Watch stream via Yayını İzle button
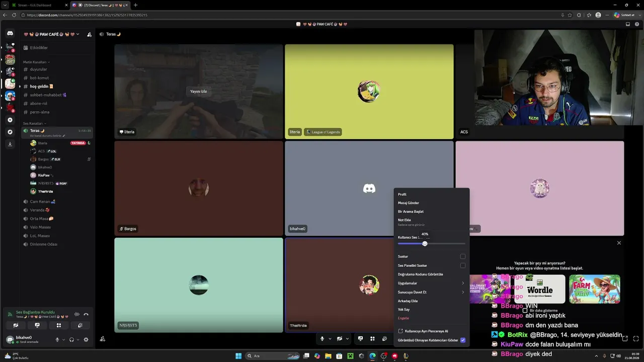Viewport: 644px width, 362px height. pyautogui.click(x=198, y=92)
